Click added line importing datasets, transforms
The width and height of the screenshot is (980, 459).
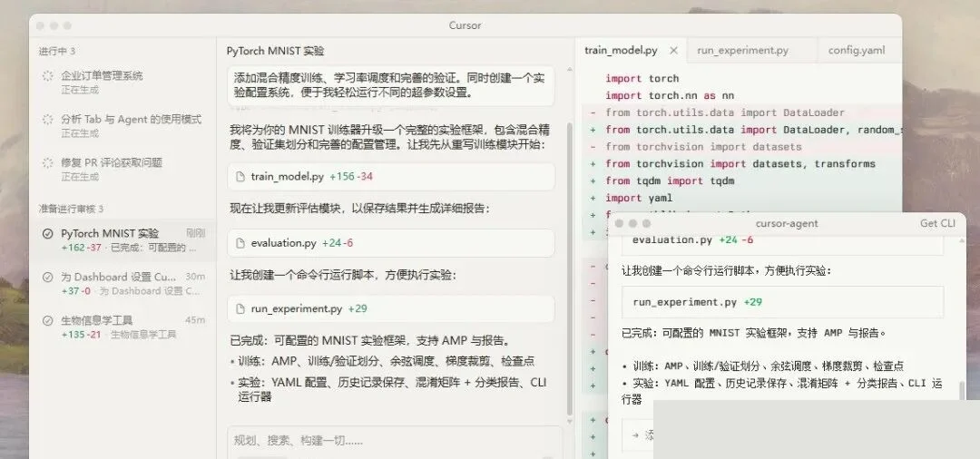coord(740,163)
